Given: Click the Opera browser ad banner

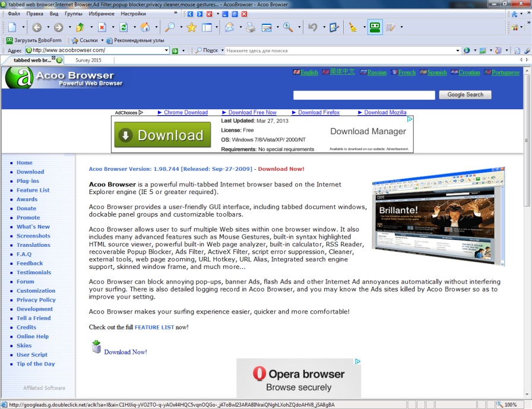Looking at the screenshot, I should (x=299, y=378).
